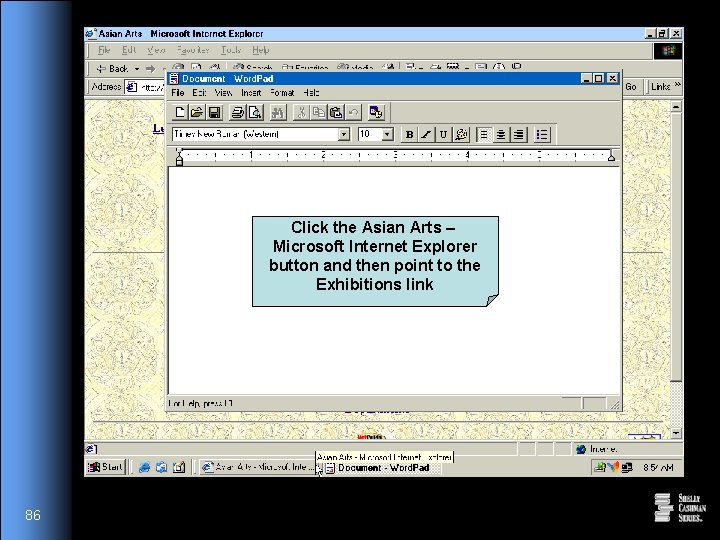Align text right in WordPad
The height and width of the screenshot is (540, 720).
518,135
